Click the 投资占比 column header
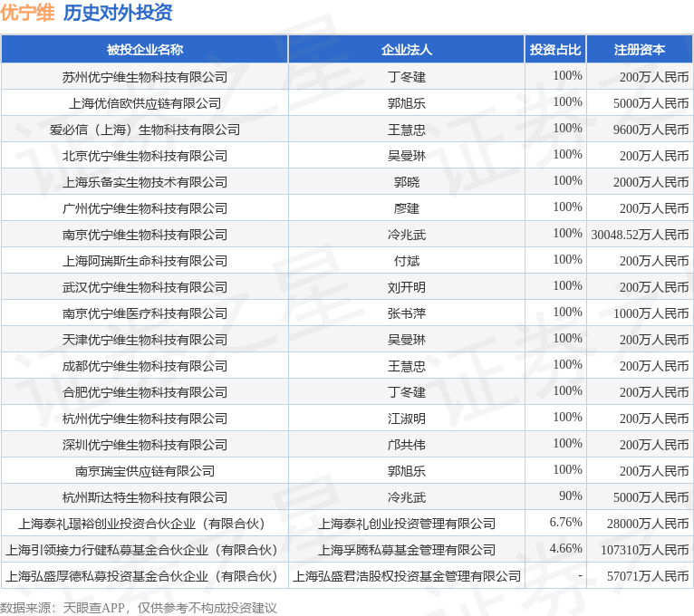 (555, 50)
